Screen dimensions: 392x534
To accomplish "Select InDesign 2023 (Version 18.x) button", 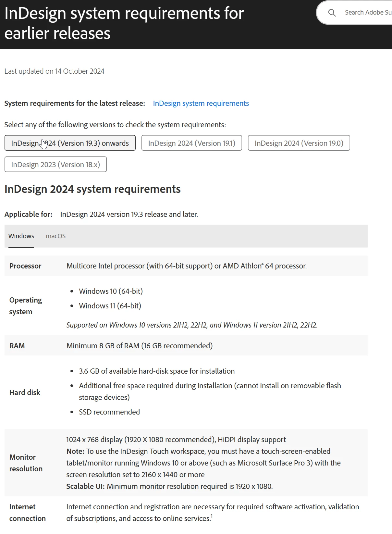I will [55, 164].
